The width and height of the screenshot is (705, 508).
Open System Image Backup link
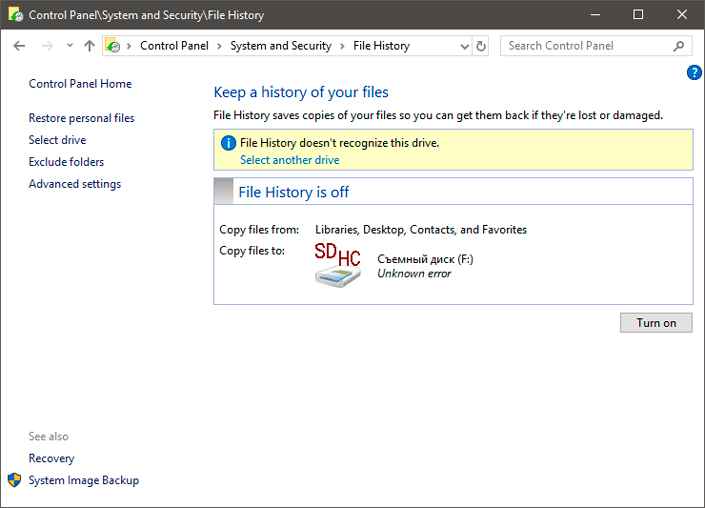(84, 480)
